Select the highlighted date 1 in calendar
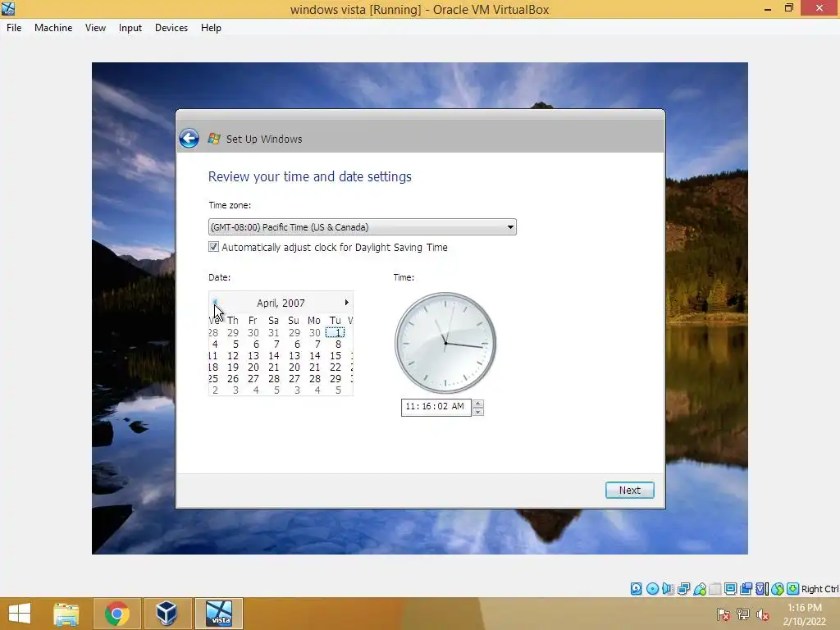 [x=336, y=333]
